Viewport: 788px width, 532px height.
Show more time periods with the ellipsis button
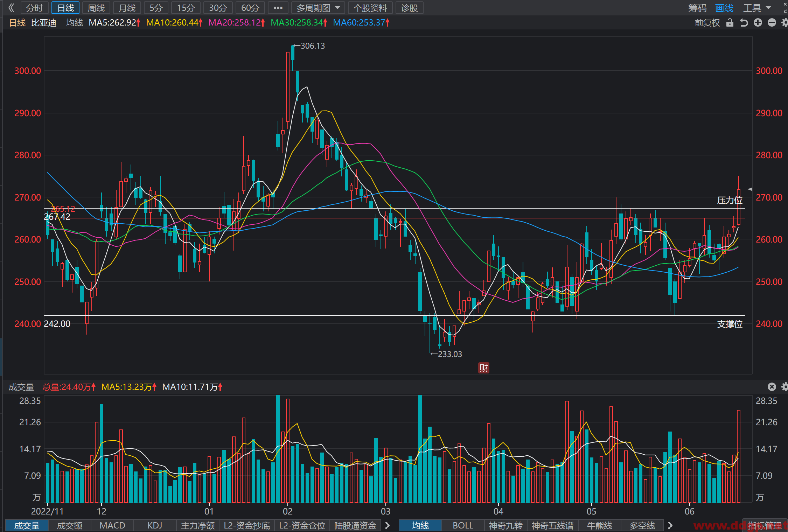click(278, 8)
